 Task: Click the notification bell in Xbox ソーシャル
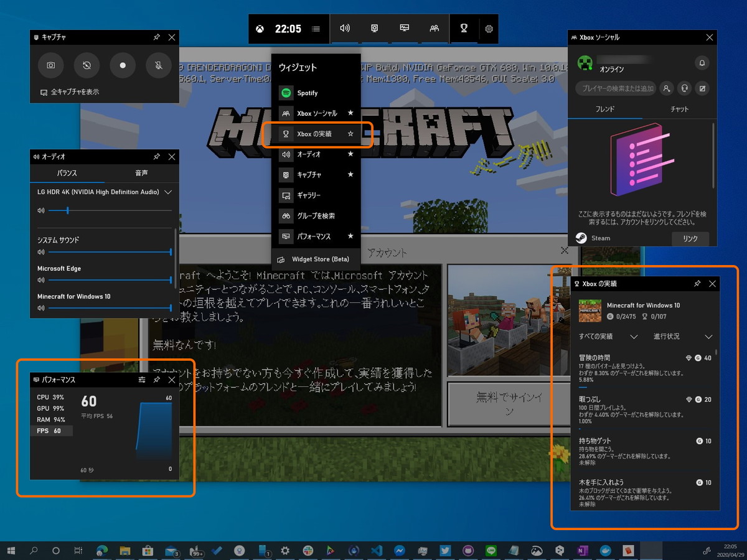pos(702,63)
